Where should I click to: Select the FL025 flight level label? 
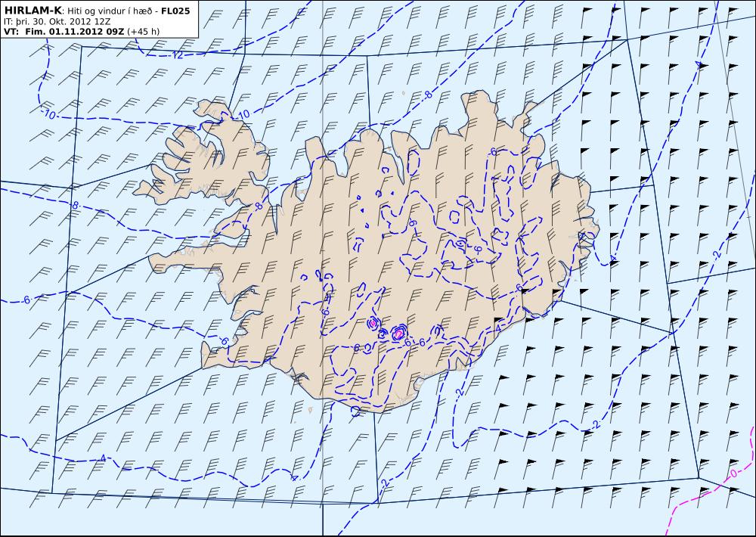coord(175,11)
